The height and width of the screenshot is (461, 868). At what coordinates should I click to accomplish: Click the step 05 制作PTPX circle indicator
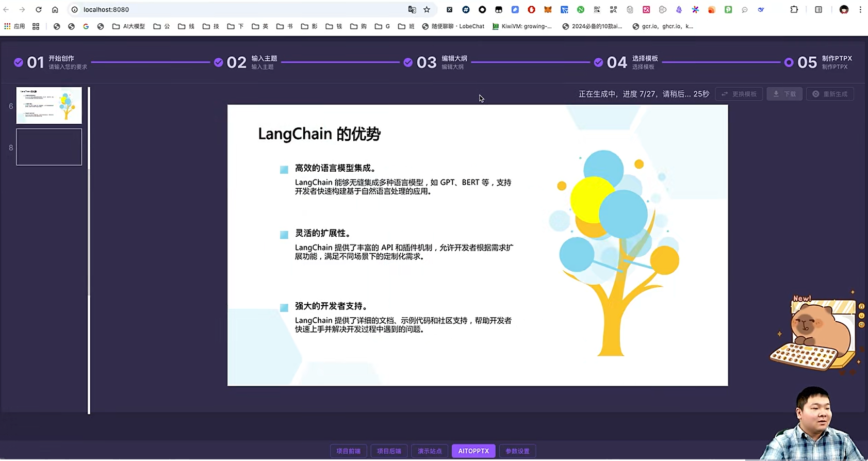coord(789,62)
